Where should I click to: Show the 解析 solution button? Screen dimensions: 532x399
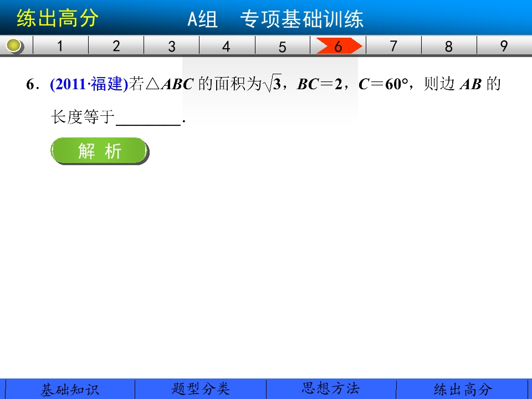(100, 151)
